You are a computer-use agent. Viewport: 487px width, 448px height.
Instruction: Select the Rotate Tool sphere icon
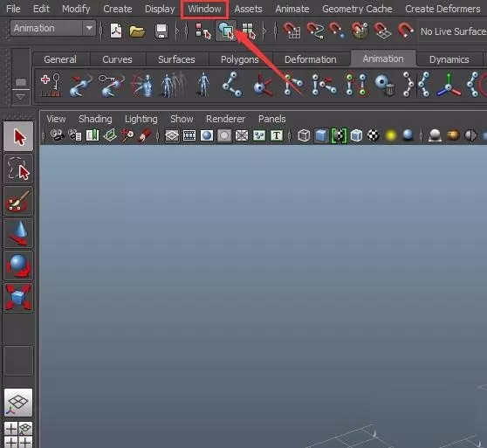[x=18, y=265]
